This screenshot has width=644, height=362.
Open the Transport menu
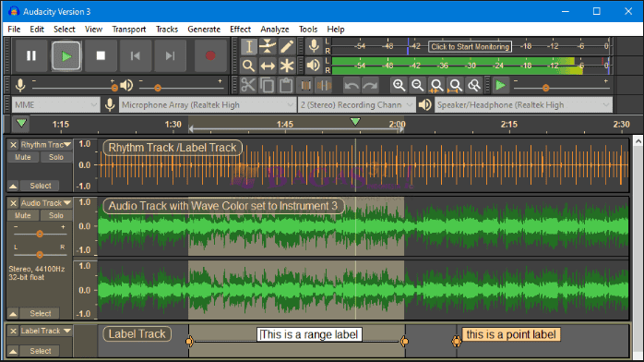(129, 30)
